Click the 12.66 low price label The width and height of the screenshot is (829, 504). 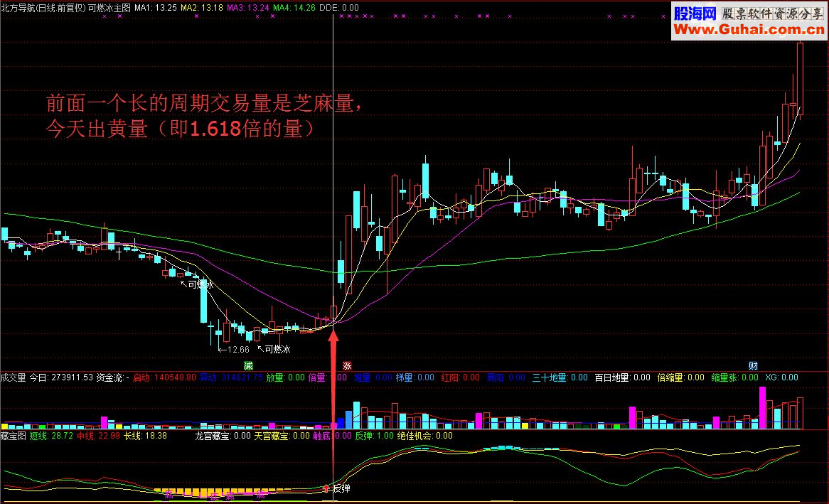pyautogui.click(x=238, y=350)
